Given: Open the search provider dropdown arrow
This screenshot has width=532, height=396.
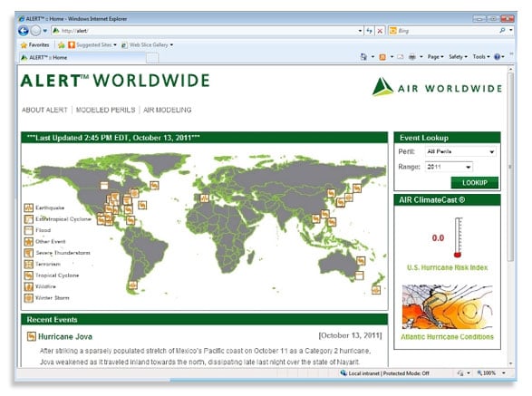Looking at the screenshot, I should [x=511, y=31].
